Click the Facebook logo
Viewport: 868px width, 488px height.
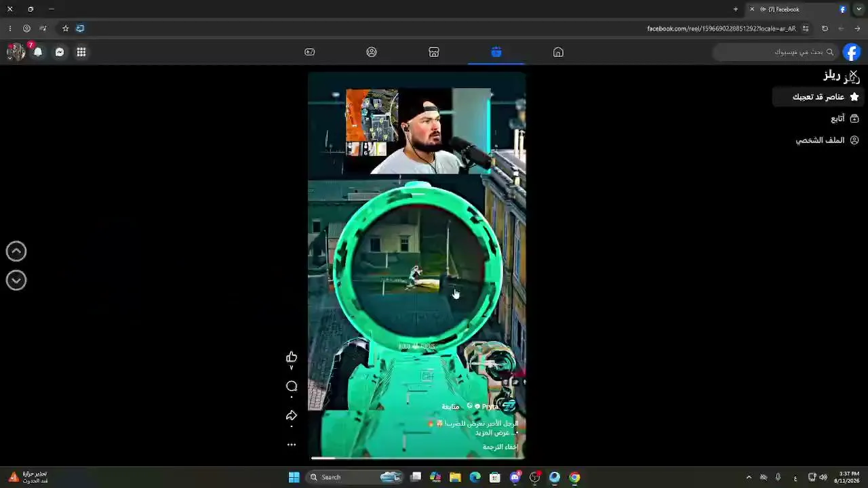(852, 52)
